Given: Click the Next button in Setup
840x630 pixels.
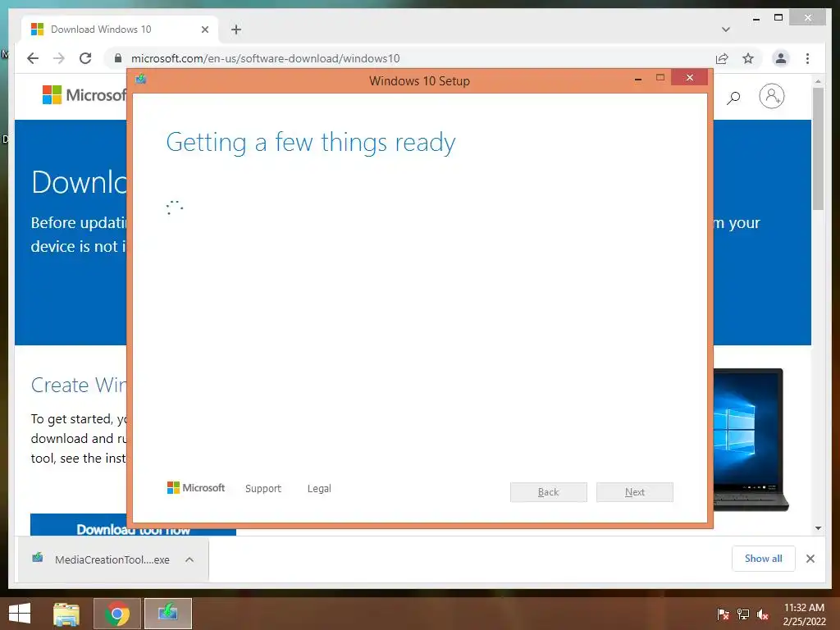Looking at the screenshot, I should pyautogui.click(x=635, y=492).
